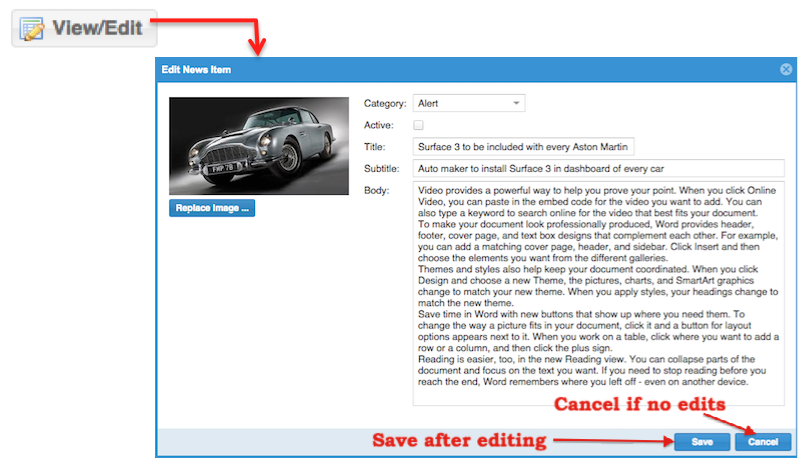Click the Subtitle label
Viewport: 803px width, 462px height.
click(x=382, y=168)
